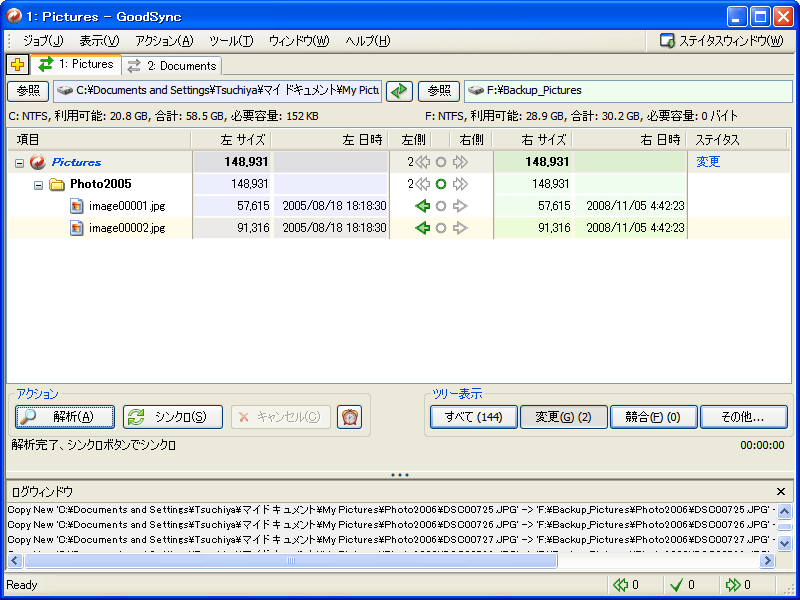Filter tree by 競合(F) (0)

[x=653, y=417]
